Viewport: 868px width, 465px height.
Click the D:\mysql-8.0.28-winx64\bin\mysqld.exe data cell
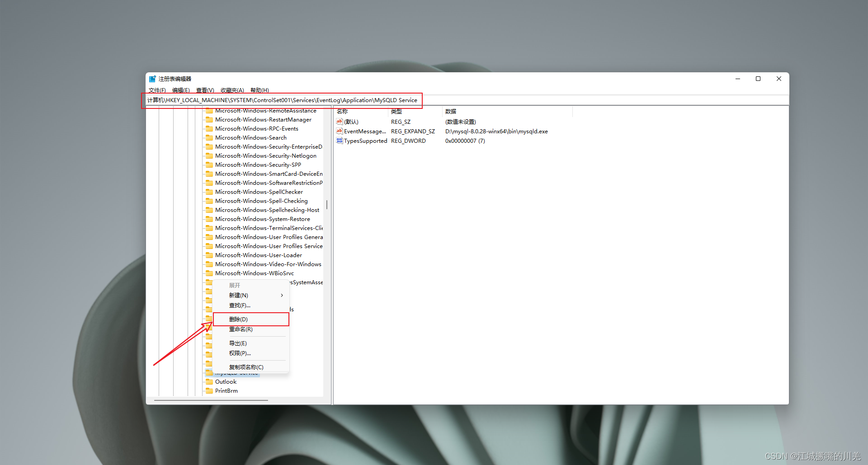pos(496,132)
